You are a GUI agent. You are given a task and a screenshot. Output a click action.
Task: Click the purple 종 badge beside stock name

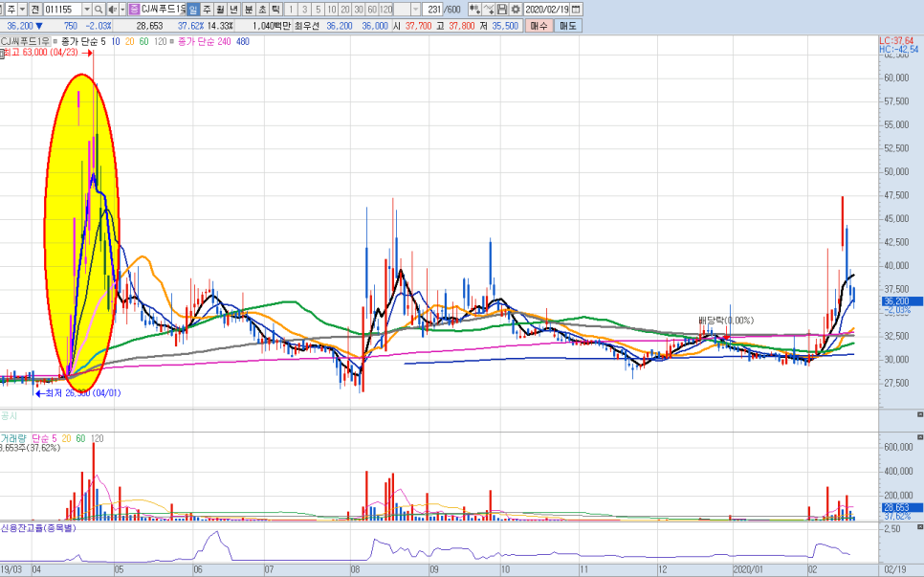pos(133,9)
